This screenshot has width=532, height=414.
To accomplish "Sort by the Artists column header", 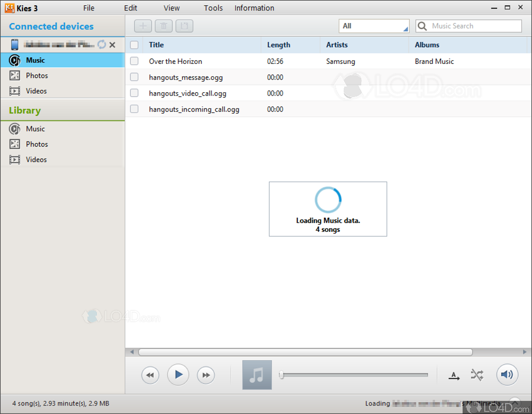I will [365, 45].
